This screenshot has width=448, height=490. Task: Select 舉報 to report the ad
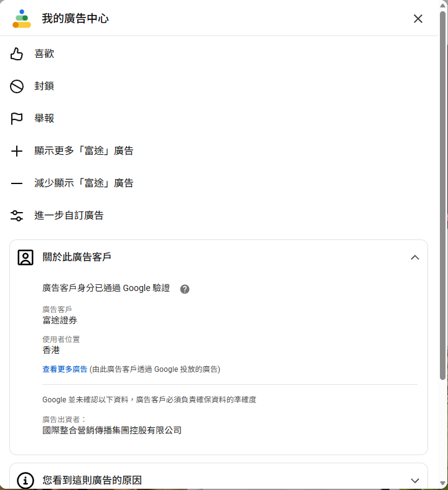coord(44,118)
